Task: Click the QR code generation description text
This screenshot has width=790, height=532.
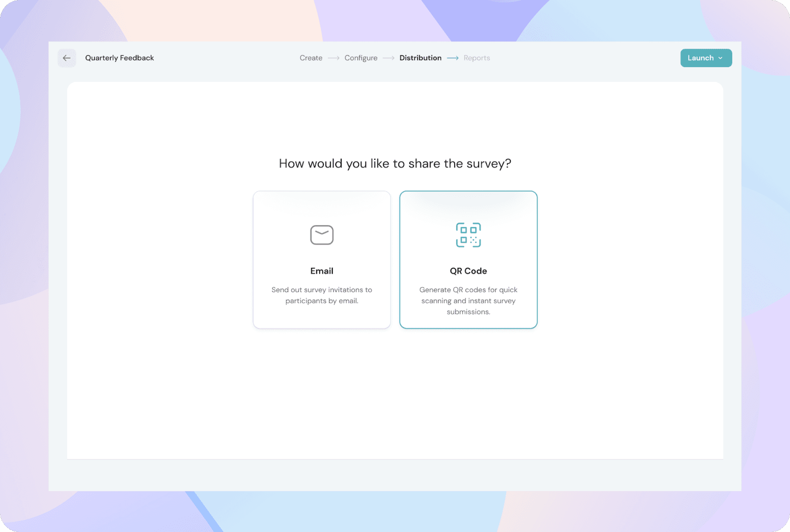Action: click(x=468, y=301)
